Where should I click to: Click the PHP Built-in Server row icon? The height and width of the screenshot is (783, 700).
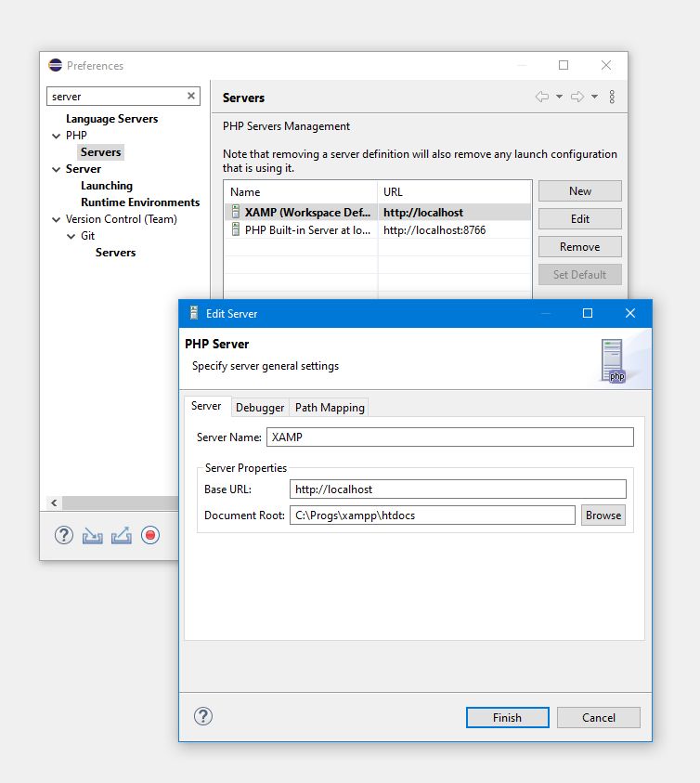(x=236, y=229)
